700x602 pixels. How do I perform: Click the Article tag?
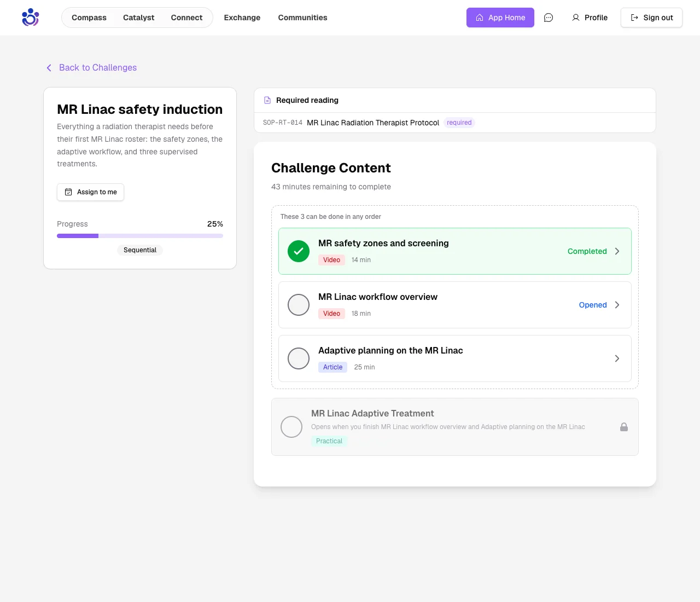click(332, 367)
